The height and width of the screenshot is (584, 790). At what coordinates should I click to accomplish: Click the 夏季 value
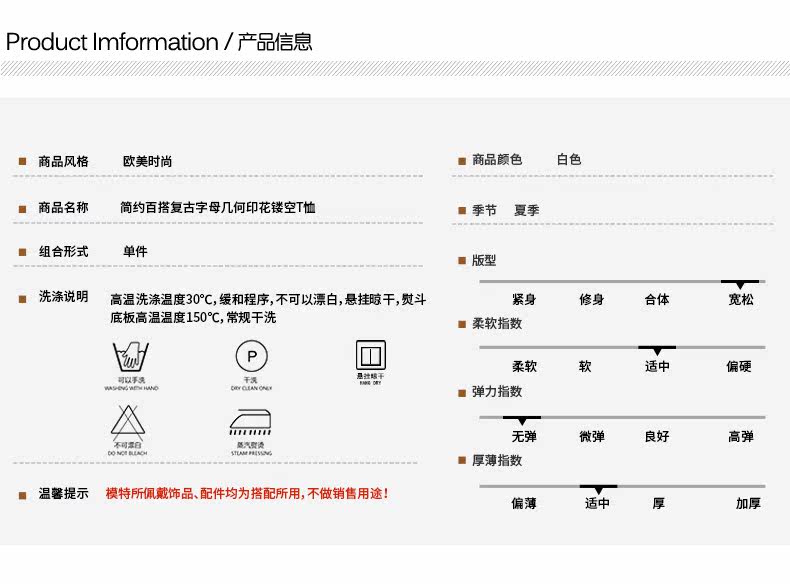[x=526, y=210]
